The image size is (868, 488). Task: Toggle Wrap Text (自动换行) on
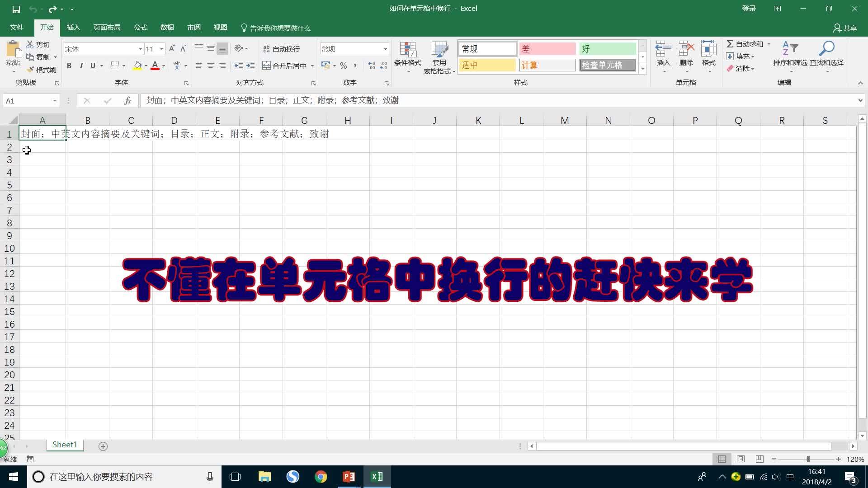[x=281, y=49]
